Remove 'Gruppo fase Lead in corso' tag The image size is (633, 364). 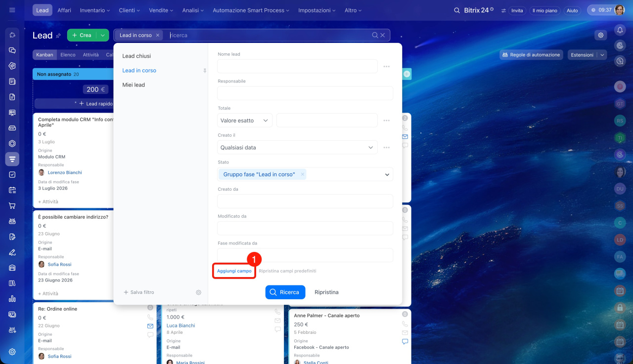303,174
